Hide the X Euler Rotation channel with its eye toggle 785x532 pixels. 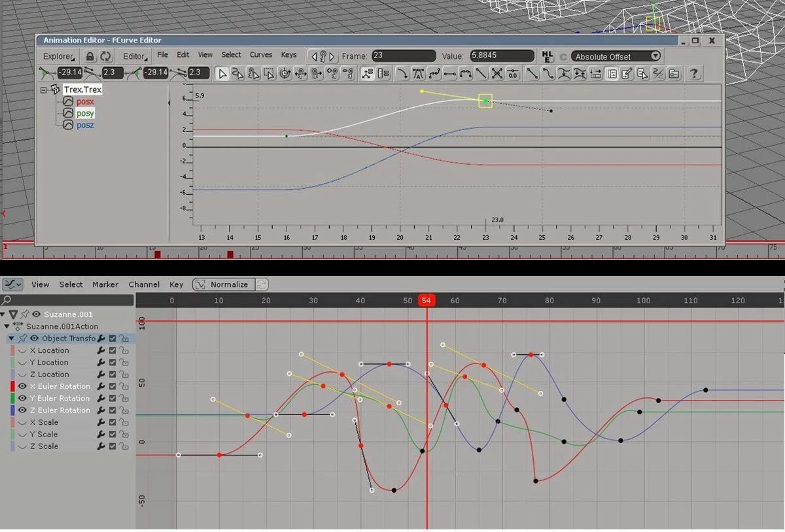coord(22,386)
